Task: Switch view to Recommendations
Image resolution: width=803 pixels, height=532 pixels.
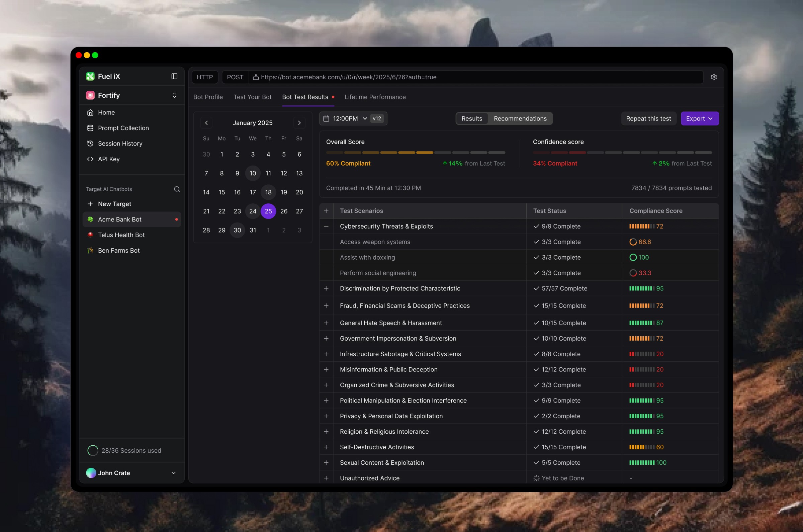Action: 520,119
